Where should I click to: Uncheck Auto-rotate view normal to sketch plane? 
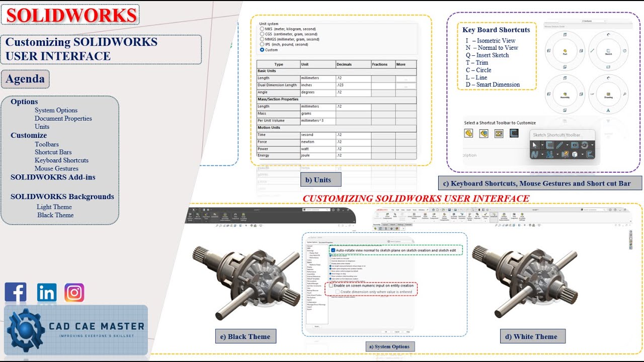(333, 250)
